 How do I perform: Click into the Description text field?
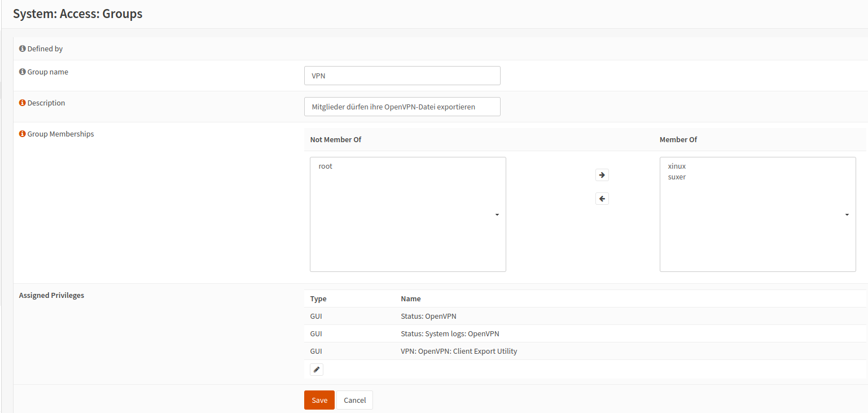coord(402,107)
